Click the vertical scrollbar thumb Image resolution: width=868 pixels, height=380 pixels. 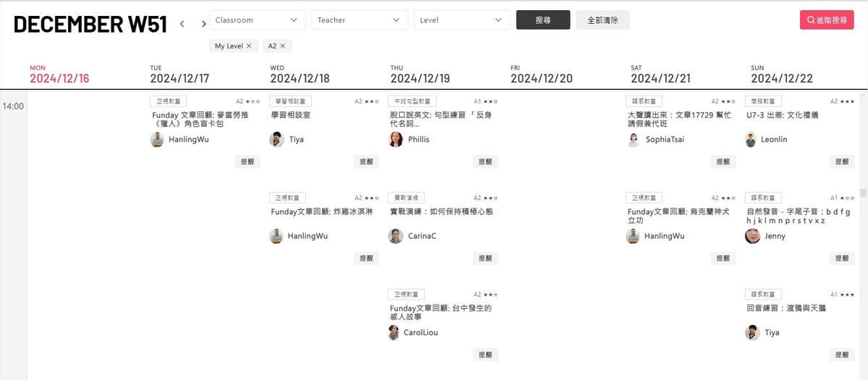[x=863, y=193]
